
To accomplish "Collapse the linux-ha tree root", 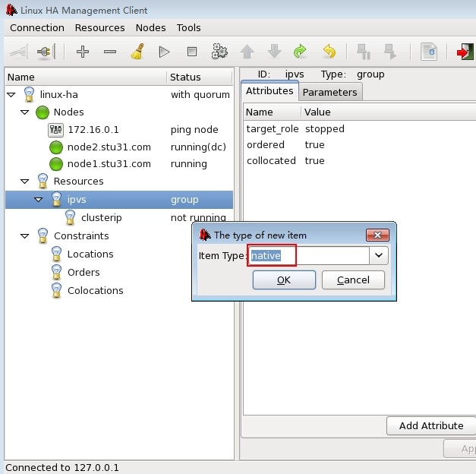I will 11,95.
